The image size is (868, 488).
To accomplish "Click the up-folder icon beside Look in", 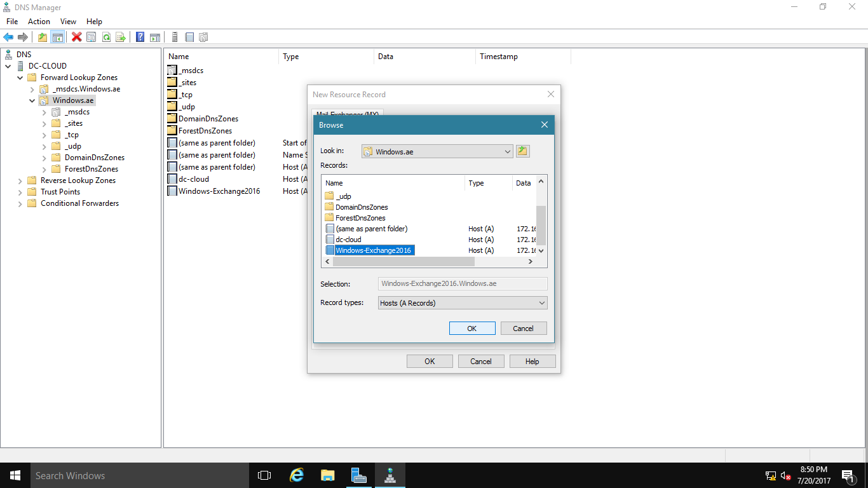I will click(523, 151).
